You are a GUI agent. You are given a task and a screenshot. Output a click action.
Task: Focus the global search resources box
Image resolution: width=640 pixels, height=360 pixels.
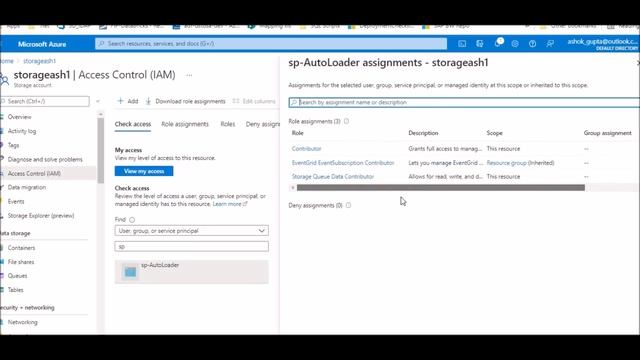coord(271,43)
